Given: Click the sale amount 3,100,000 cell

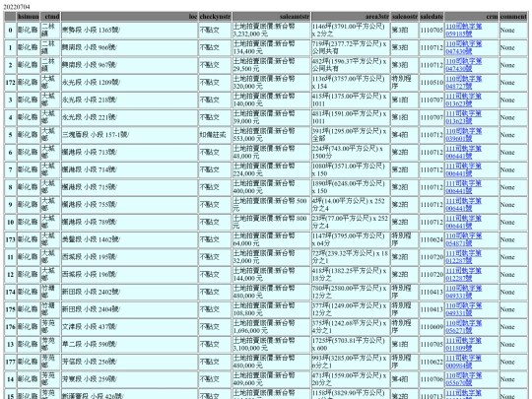Looking at the screenshot, I should click(271, 345).
